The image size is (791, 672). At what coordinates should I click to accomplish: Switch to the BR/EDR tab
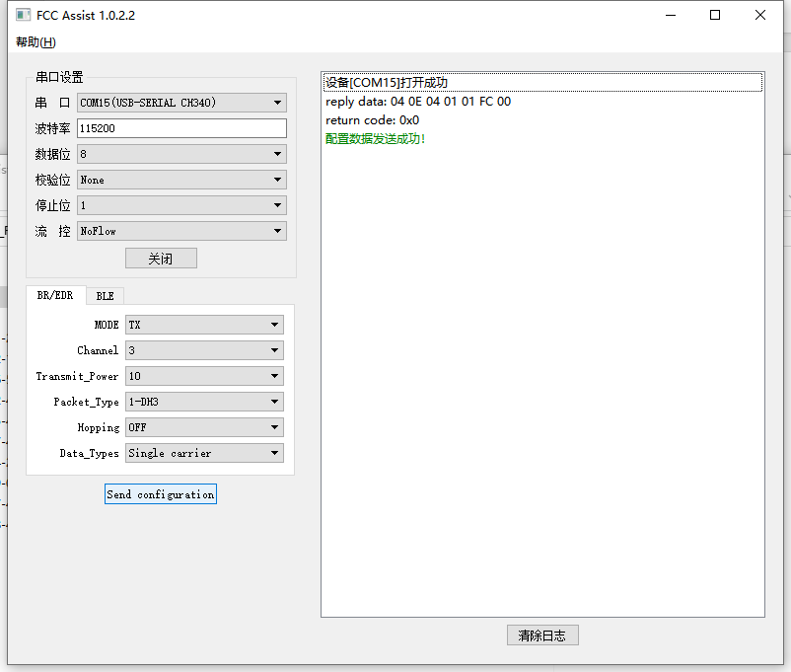click(x=55, y=295)
